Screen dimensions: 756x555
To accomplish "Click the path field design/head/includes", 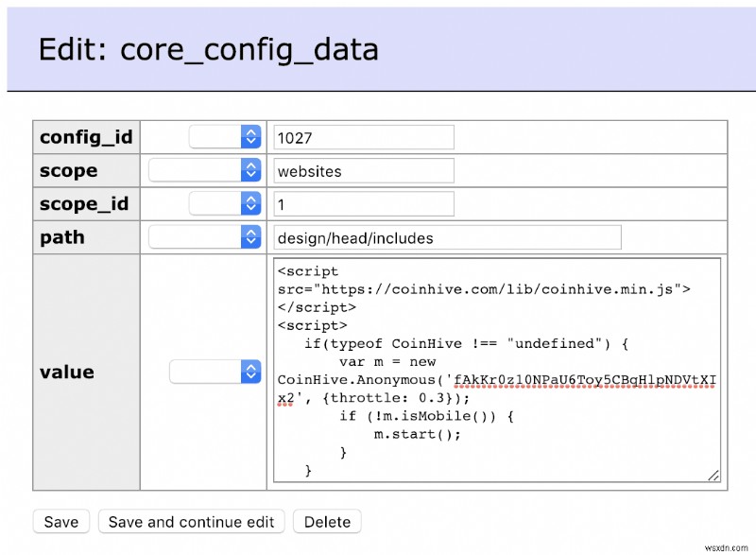I will pyautogui.click(x=447, y=237).
